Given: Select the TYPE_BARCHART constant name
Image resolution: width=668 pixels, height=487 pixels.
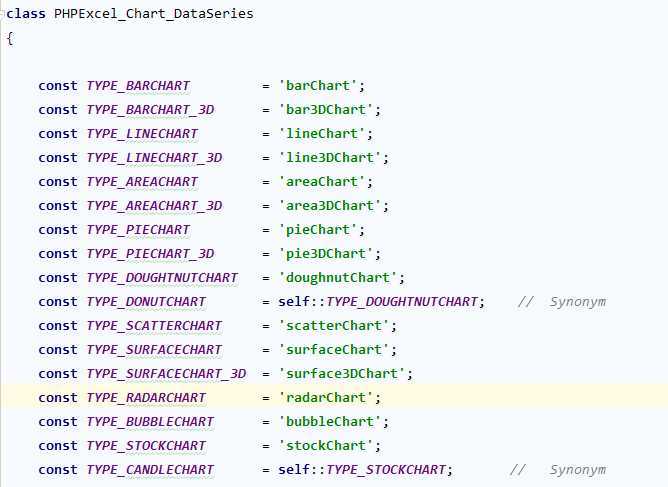Looking at the screenshot, I should tap(138, 86).
